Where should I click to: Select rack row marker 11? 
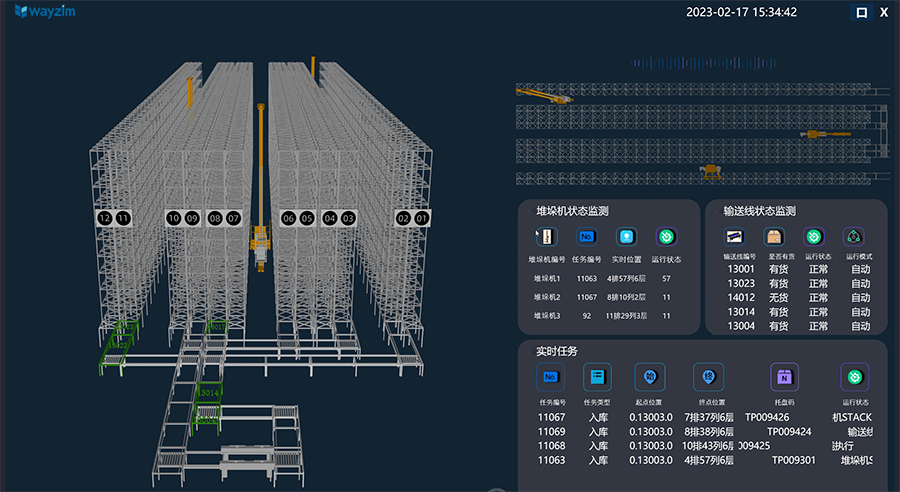pyautogui.click(x=123, y=218)
